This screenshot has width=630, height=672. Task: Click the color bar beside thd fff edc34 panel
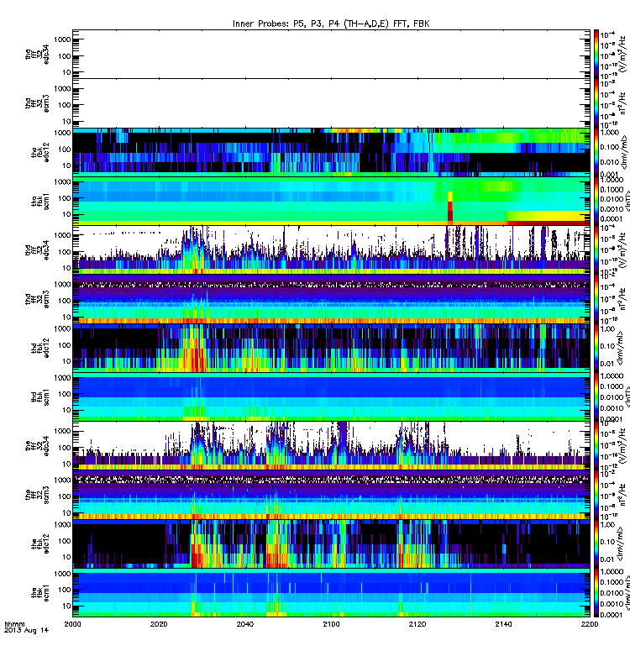click(x=596, y=250)
